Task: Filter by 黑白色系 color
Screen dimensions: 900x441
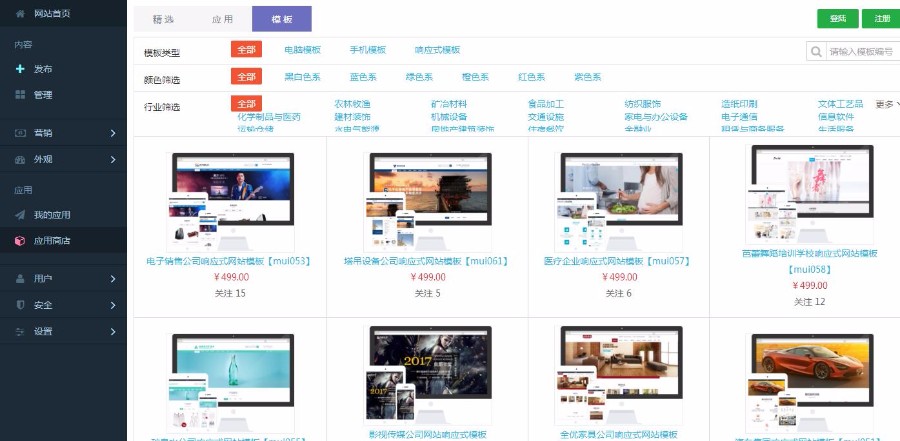Action: tap(302, 77)
